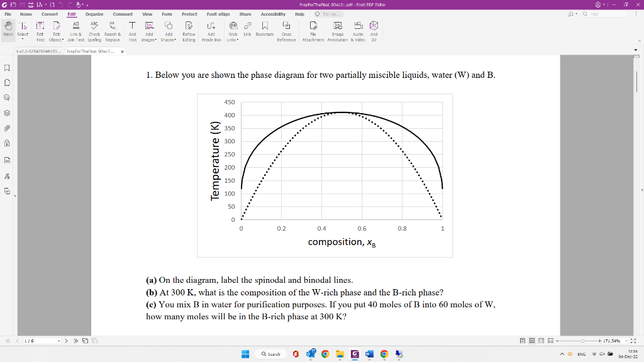644x362 pixels.
Task: Click the Add Images tool
Action: tap(149, 31)
